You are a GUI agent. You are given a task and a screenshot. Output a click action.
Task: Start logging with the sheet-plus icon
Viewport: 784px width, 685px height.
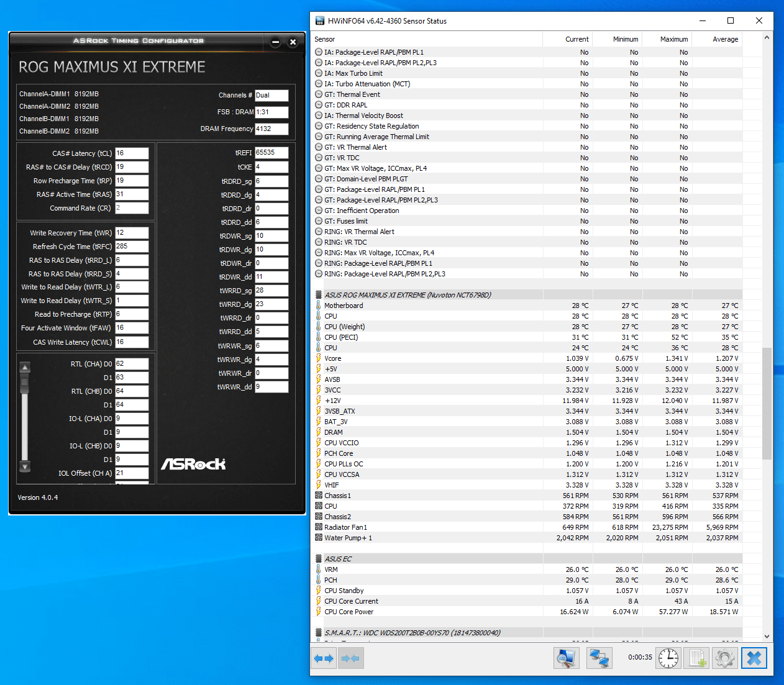point(696,658)
